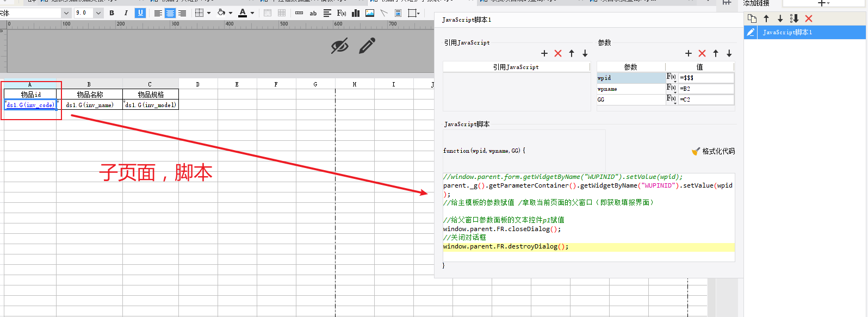868x317 pixels.
Task: Move referenced JavaScript up
Action: 572,53
